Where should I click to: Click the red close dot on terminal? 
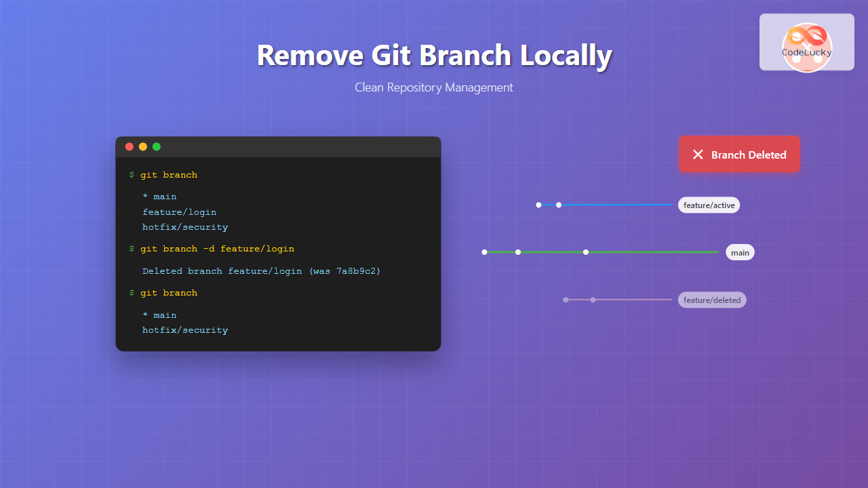[x=130, y=146]
